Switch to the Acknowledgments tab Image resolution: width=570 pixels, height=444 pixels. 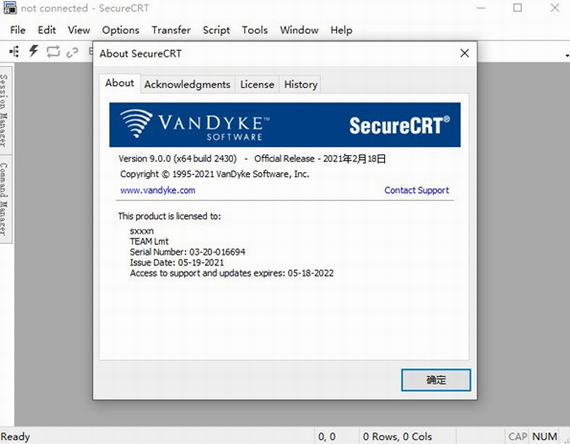click(x=187, y=84)
